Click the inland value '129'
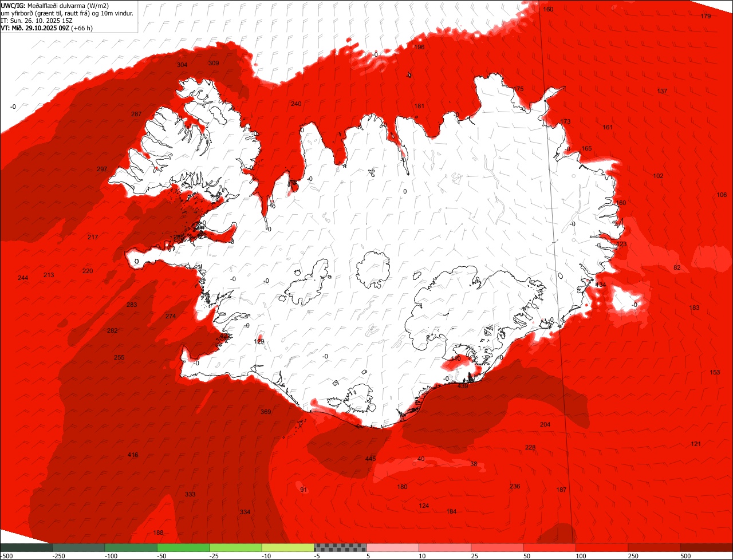This screenshot has height=560, width=733. [259, 341]
